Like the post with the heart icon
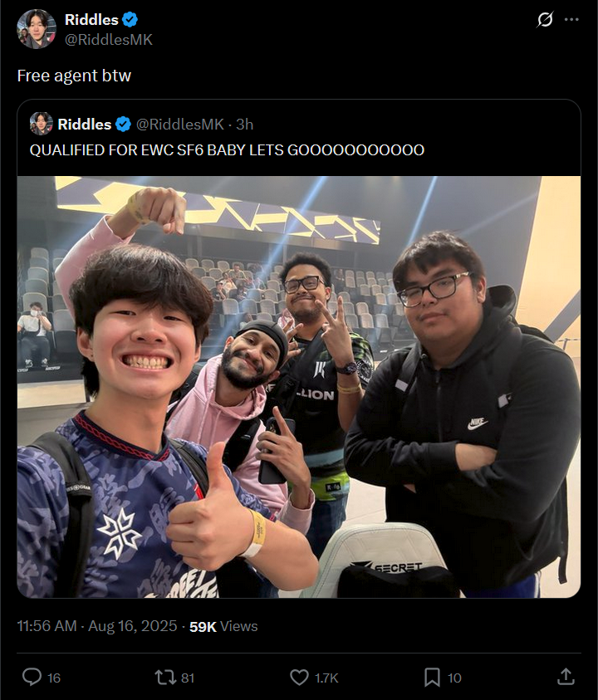Screen dimensions: 598x700 (299, 678)
